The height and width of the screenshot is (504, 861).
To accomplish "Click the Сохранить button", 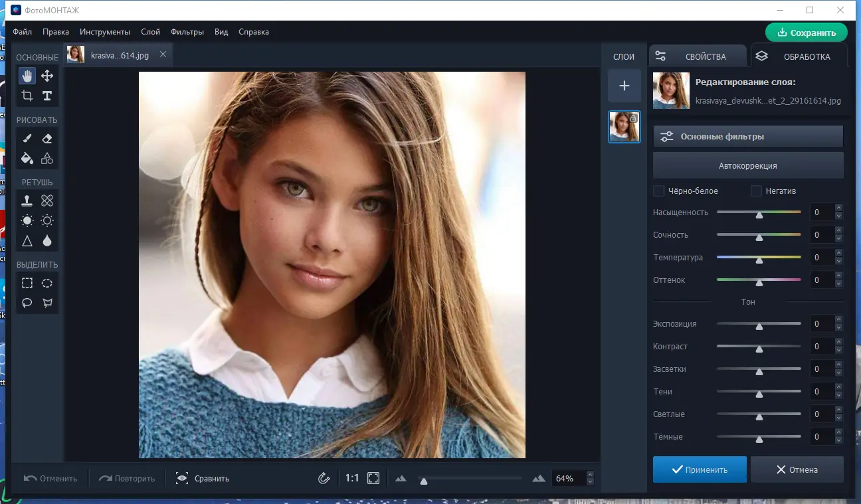I will [x=807, y=33].
